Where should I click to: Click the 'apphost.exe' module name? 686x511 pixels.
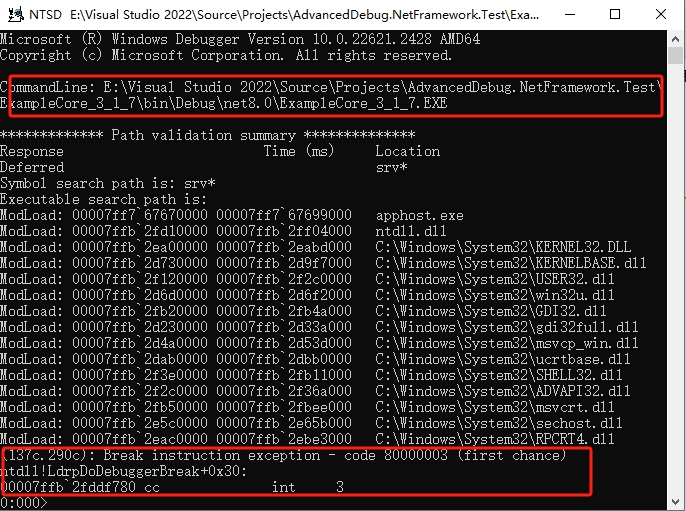click(x=420, y=216)
